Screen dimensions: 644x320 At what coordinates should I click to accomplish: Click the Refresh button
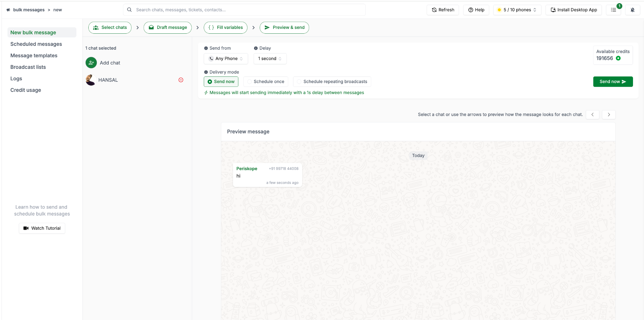443,10
